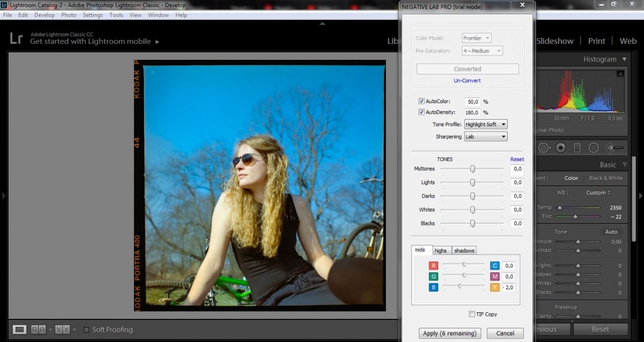Viewport: 644px width, 342px height.
Task: Open the Tone Profile dropdown
Action: point(486,124)
